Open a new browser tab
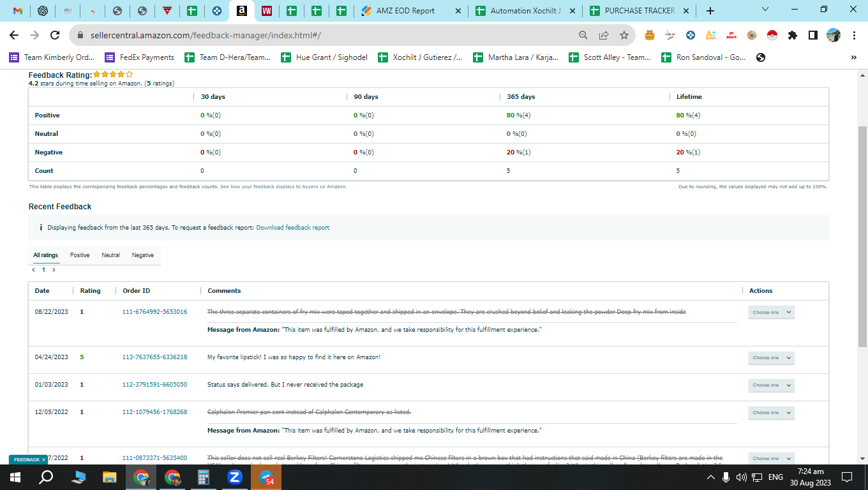The height and width of the screenshot is (490, 868). click(710, 11)
